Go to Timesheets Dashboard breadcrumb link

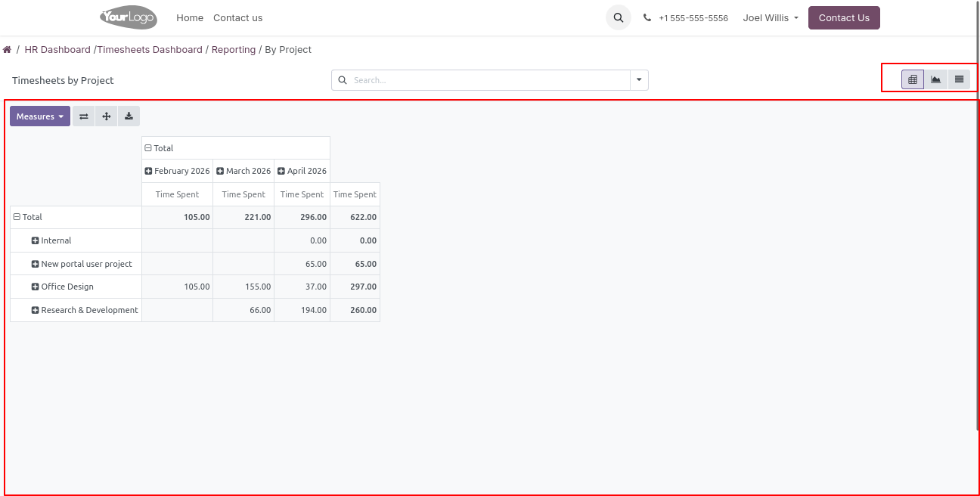pyautogui.click(x=150, y=50)
